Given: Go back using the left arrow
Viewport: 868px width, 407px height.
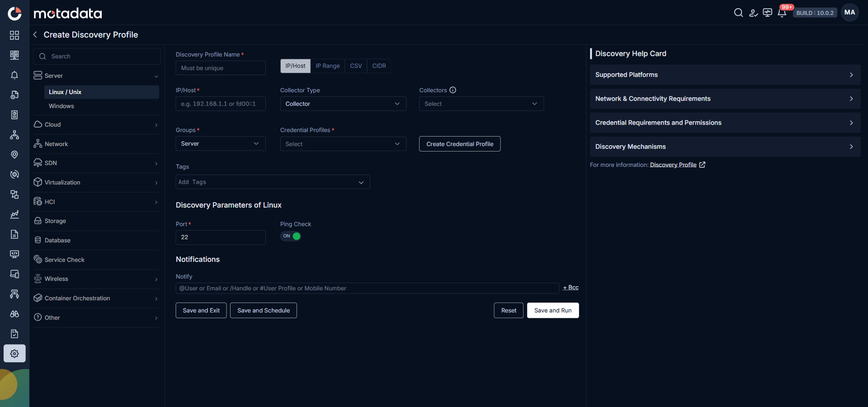Looking at the screenshot, I should pos(35,35).
